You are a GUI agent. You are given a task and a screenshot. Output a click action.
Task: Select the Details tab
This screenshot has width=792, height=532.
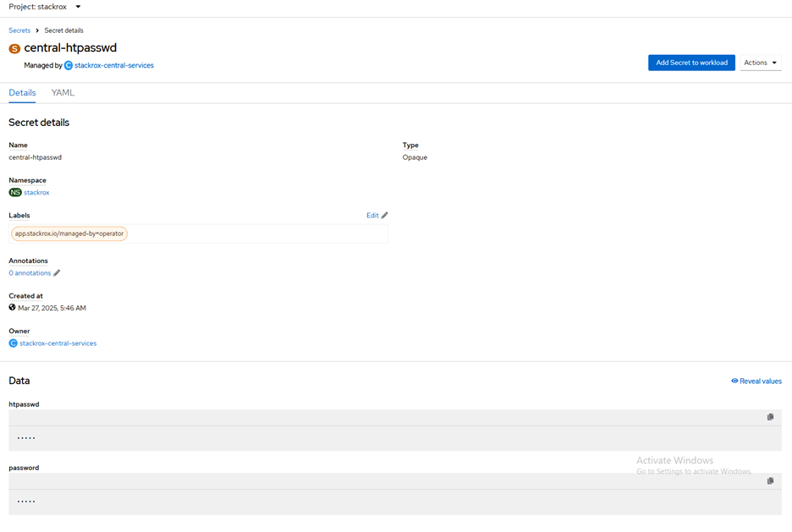[22, 93]
